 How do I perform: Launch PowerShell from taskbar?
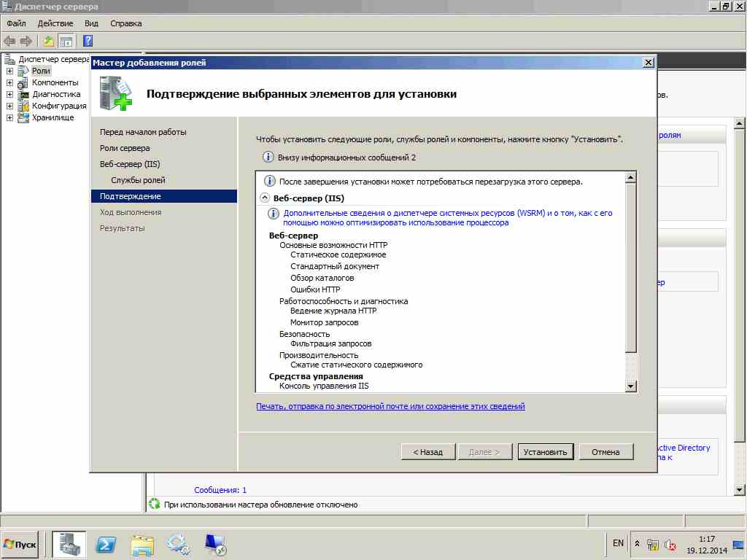click(106, 544)
